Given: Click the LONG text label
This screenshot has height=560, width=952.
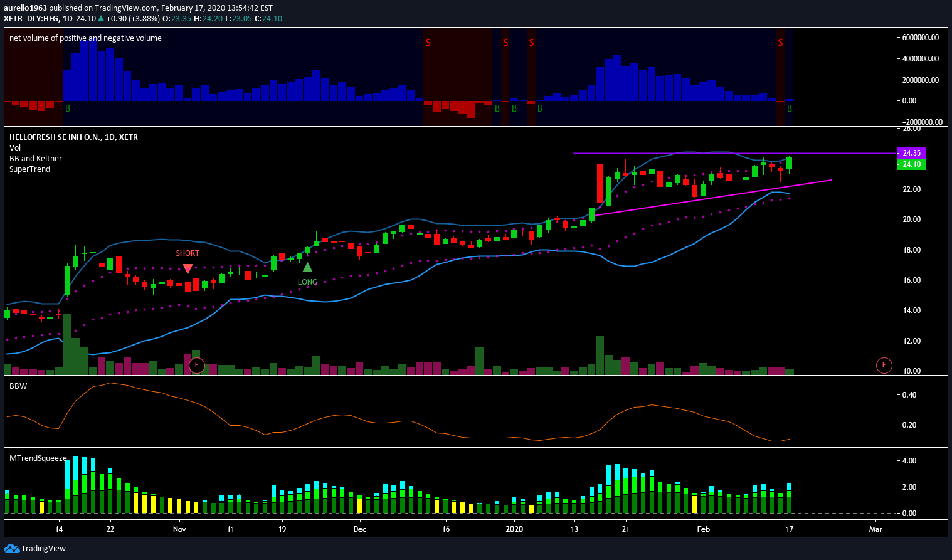Looking at the screenshot, I should tap(307, 282).
